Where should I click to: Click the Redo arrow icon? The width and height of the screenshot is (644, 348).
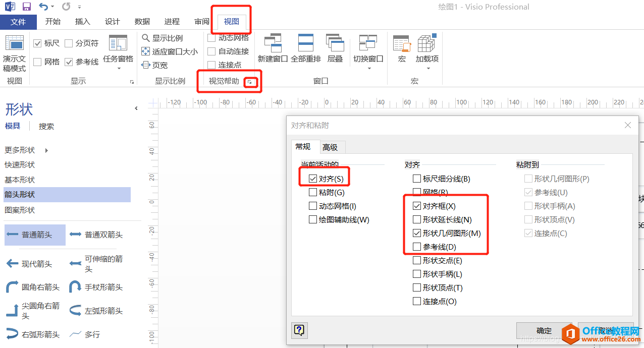coord(66,7)
